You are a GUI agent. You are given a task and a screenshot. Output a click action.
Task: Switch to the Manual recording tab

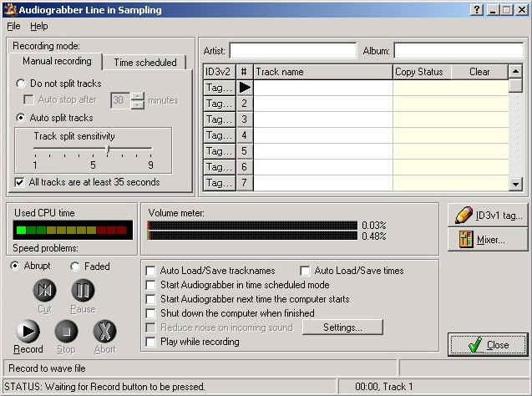[x=57, y=61]
